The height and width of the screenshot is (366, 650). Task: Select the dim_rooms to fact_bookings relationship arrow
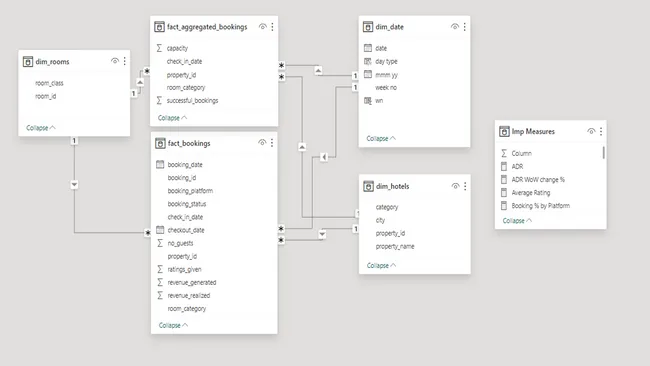pos(74,184)
